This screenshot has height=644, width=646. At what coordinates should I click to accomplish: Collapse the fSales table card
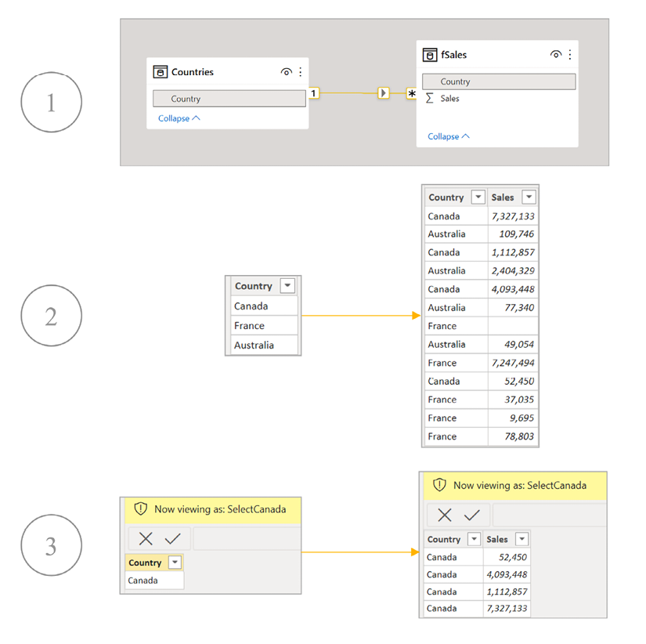[x=448, y=136]
